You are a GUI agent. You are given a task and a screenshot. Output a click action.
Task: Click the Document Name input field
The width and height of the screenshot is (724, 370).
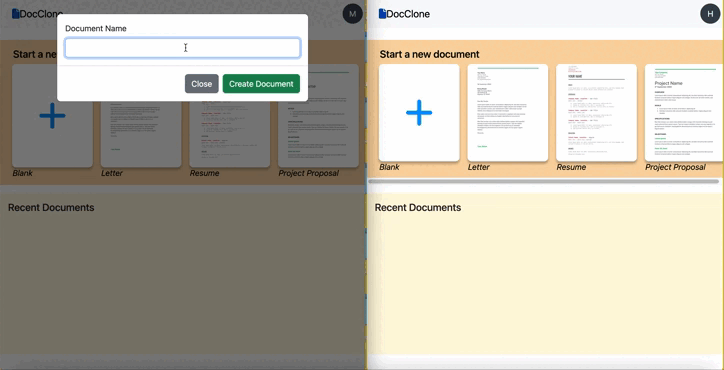pos(183,48)
